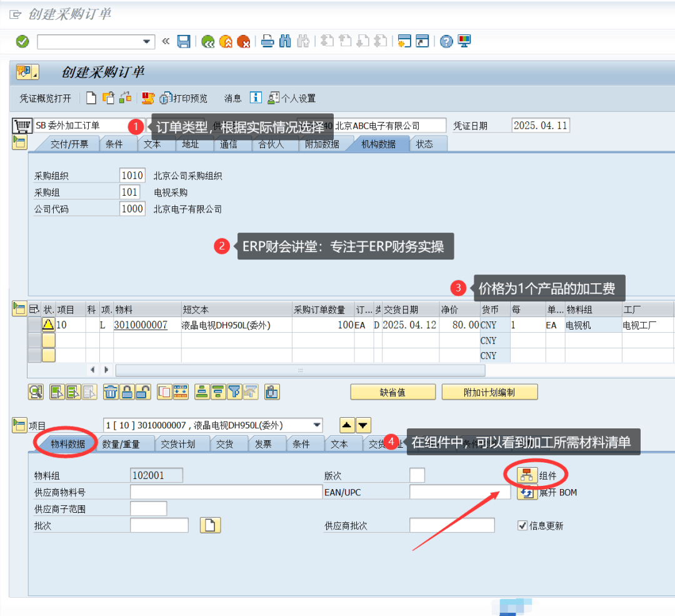Expand the item selection dropdown 1 [ 10 ]

[317, 425]
